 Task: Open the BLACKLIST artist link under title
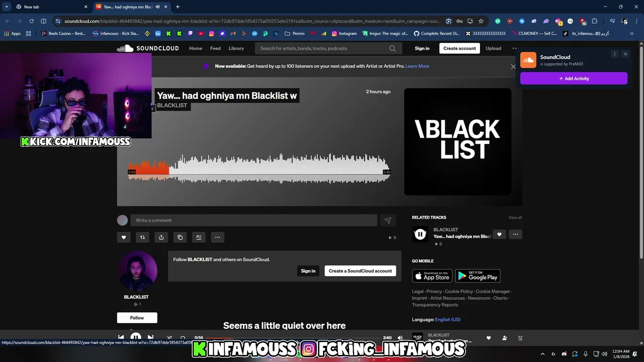pyautogui.click(x=172, y=105)
